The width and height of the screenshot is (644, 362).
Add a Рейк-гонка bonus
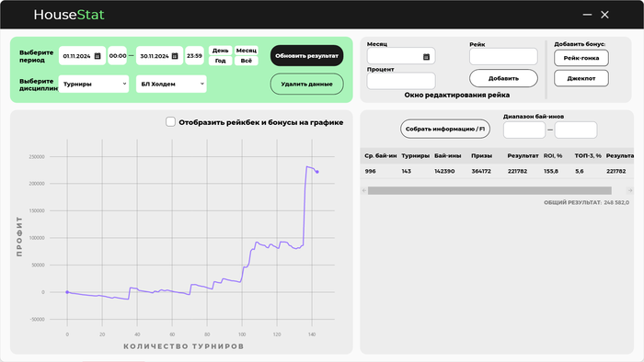(581, 58)
